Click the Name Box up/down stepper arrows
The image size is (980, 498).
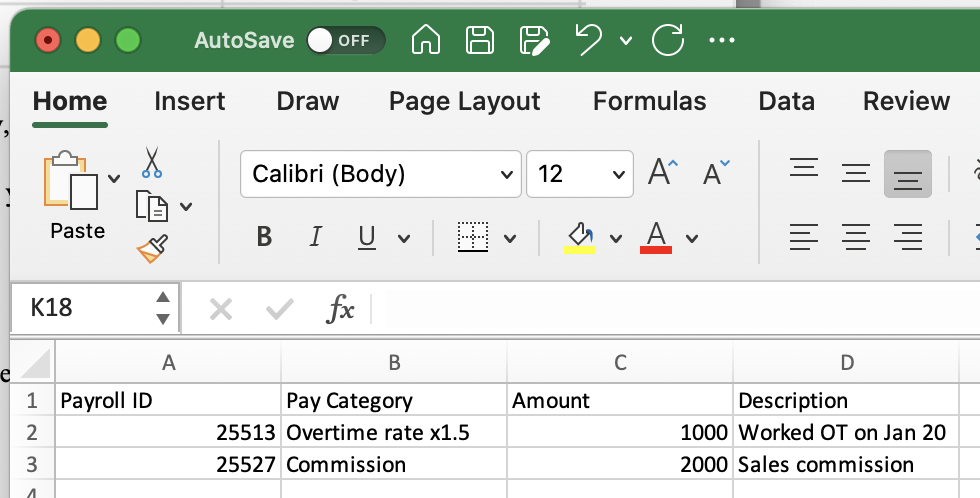[x=163, y=308]
